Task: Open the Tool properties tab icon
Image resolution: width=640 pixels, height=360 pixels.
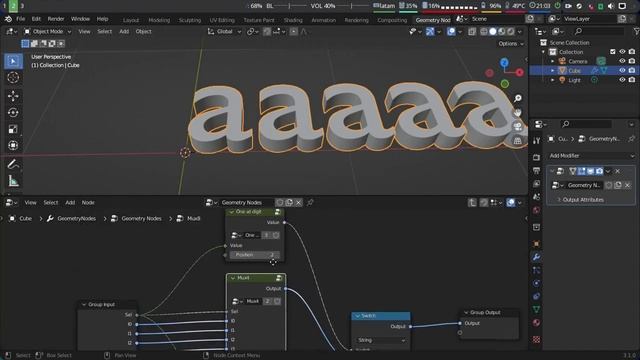Action: coord(536,140)
